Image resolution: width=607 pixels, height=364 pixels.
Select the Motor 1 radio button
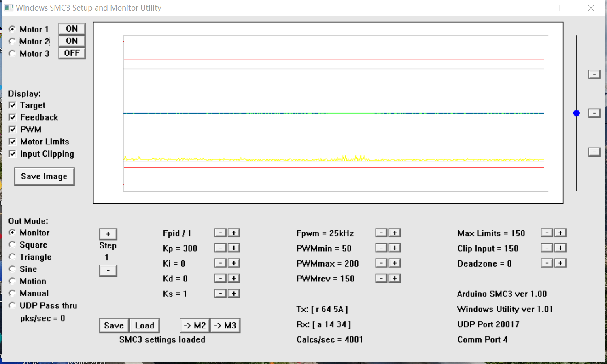(x=13, y=29)
